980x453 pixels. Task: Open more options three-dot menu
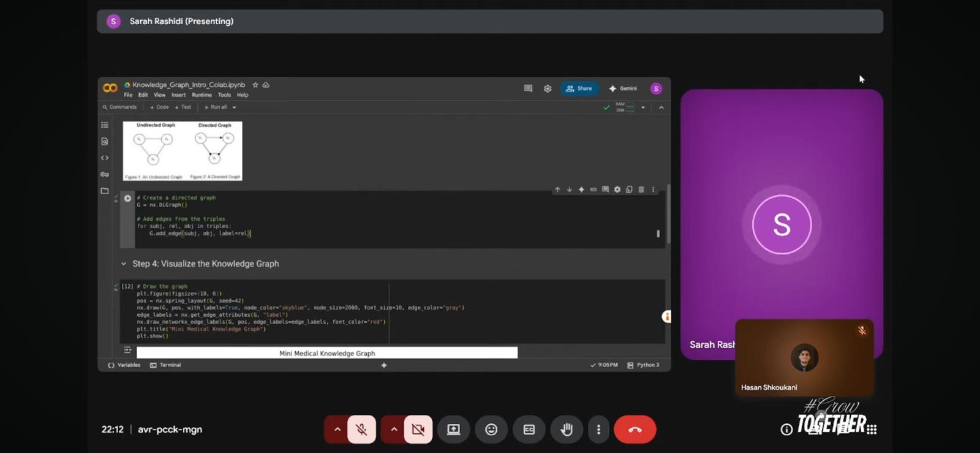pyautogui.click(x=598, y=430)
